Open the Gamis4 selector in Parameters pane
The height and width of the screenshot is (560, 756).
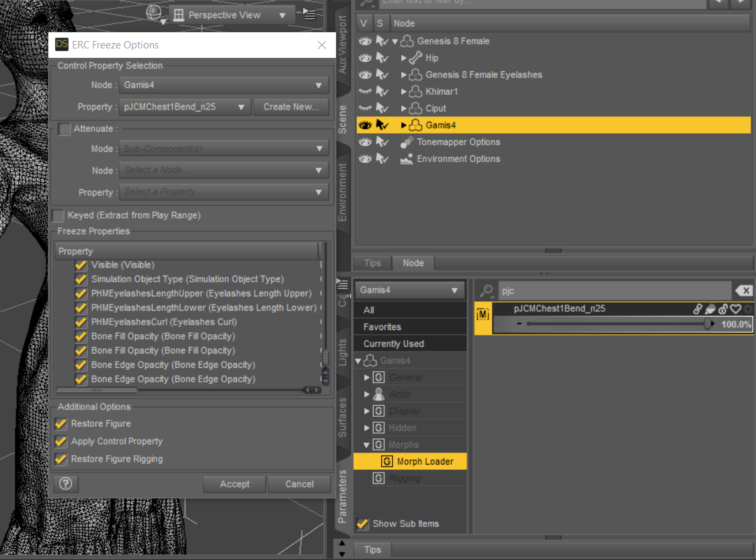point(410,290)
